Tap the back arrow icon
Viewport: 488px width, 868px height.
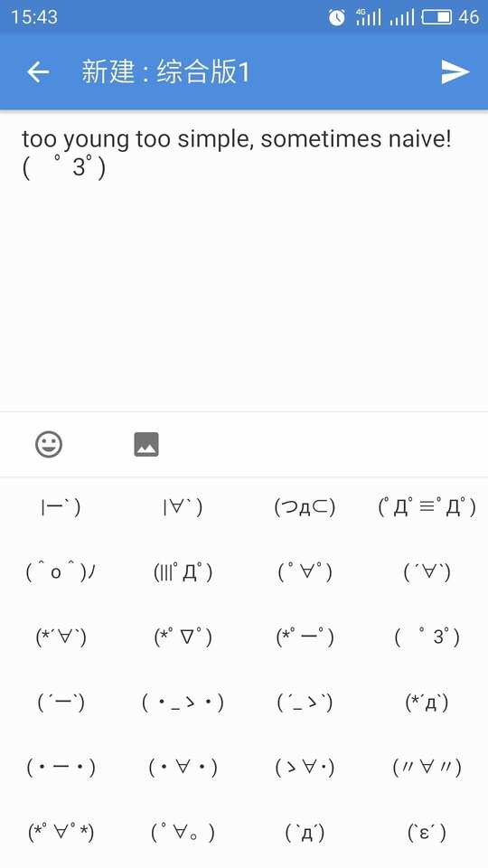point(38,72)
